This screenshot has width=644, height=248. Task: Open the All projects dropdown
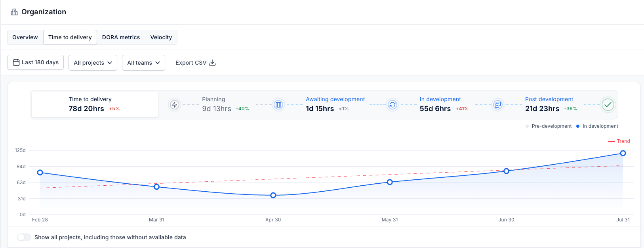[93, 63]
